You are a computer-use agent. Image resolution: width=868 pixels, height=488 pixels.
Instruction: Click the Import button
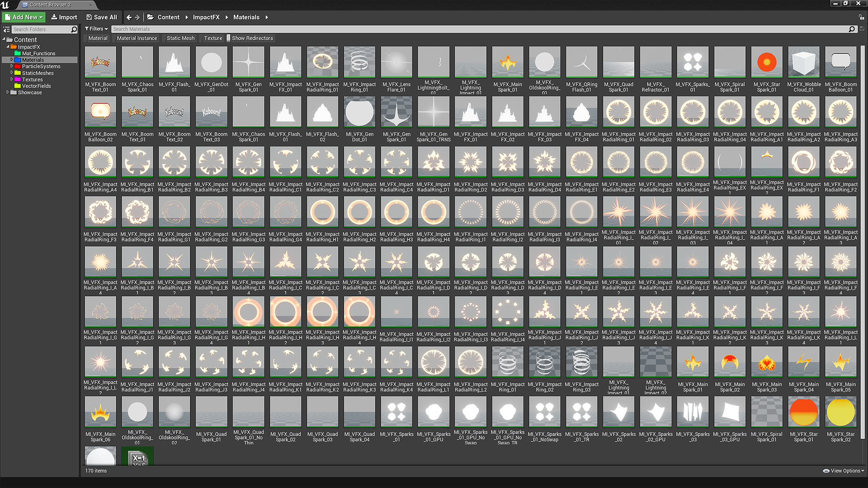pos(64,17)
